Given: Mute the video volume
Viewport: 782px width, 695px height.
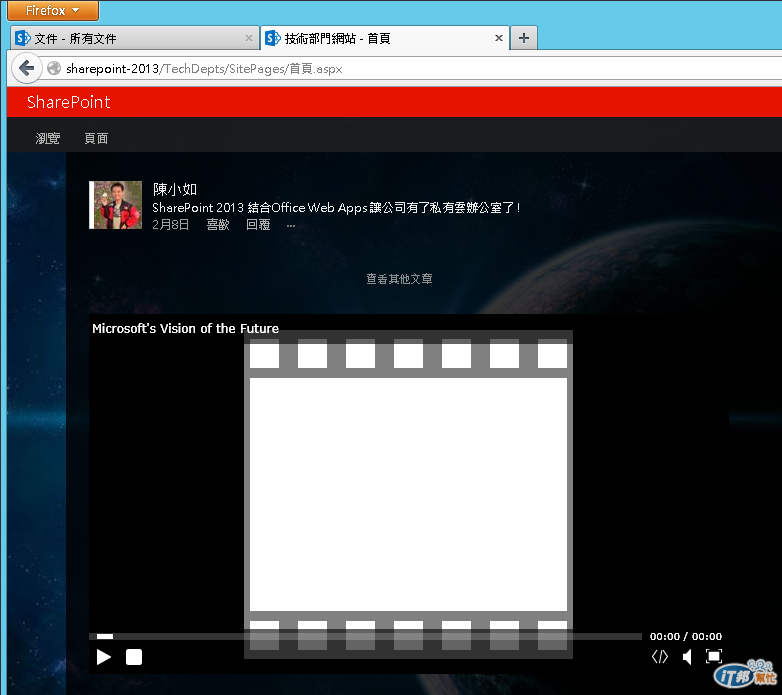Looking at the screenshot, I should 687,657.
